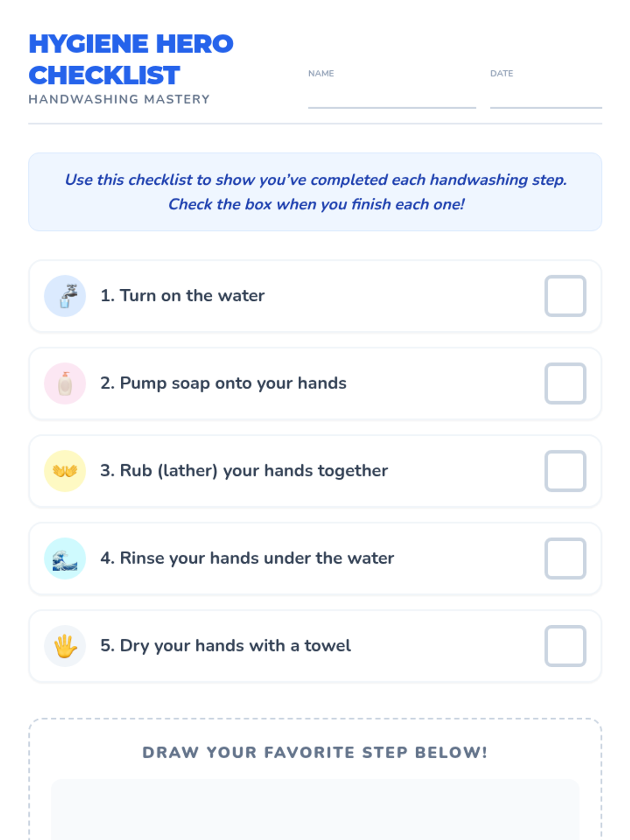
Task: Tick the 'Rub (lather) your hands' checkbox
Action: coord(565,471)
